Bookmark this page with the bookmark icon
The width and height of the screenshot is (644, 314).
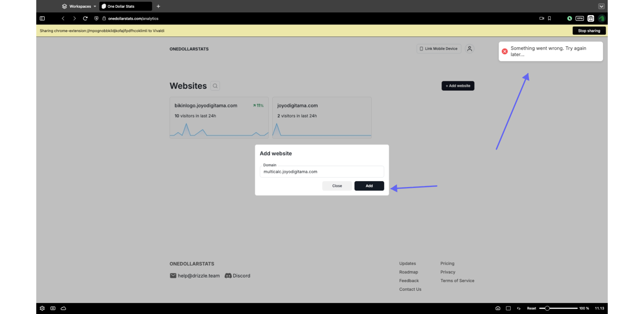(549, 18)
